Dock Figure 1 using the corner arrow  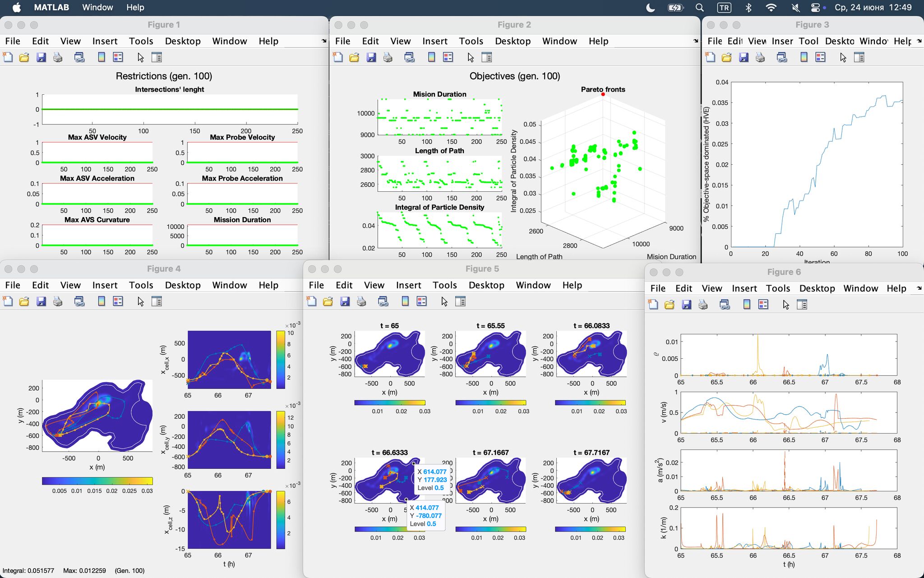click(x=324, y=41)
